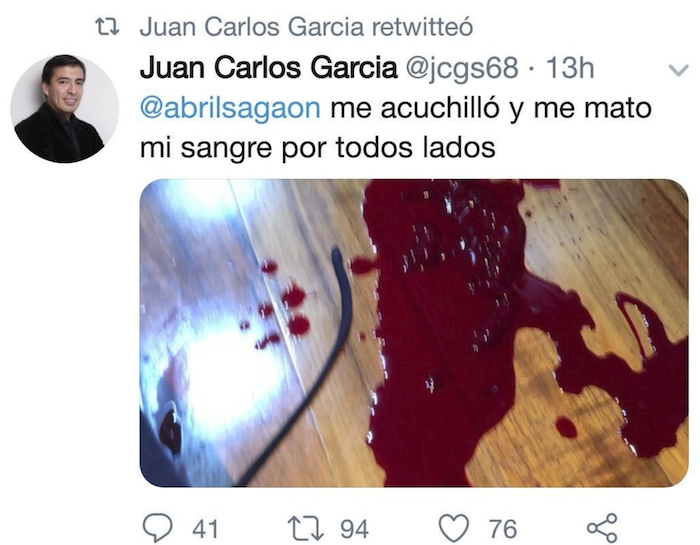Open the bold Juan Carlos Garcia author name
Image resolution: width=700 pixels, height=545 pixels.
tap(268, 68)
